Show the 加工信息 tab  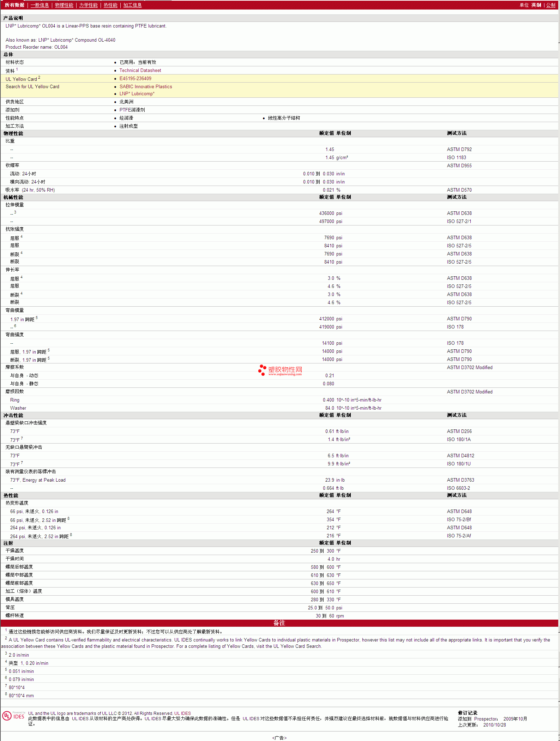tap(132, 5)
